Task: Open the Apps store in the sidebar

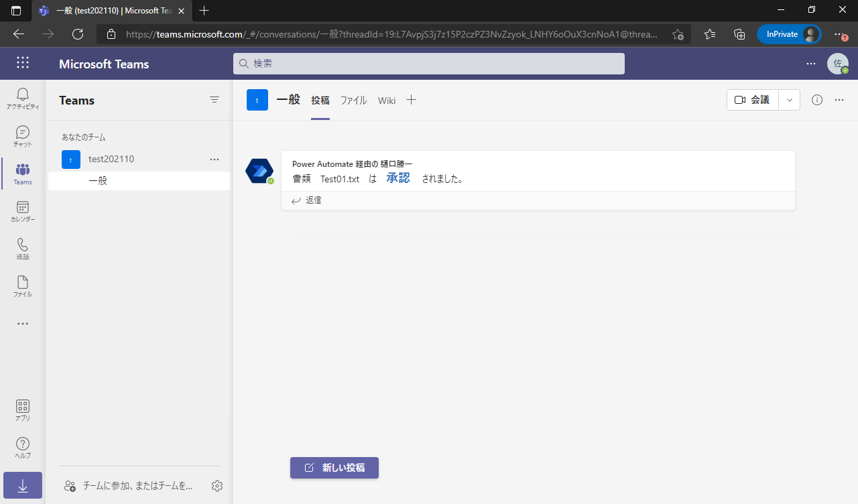Action: coord(23,409)
